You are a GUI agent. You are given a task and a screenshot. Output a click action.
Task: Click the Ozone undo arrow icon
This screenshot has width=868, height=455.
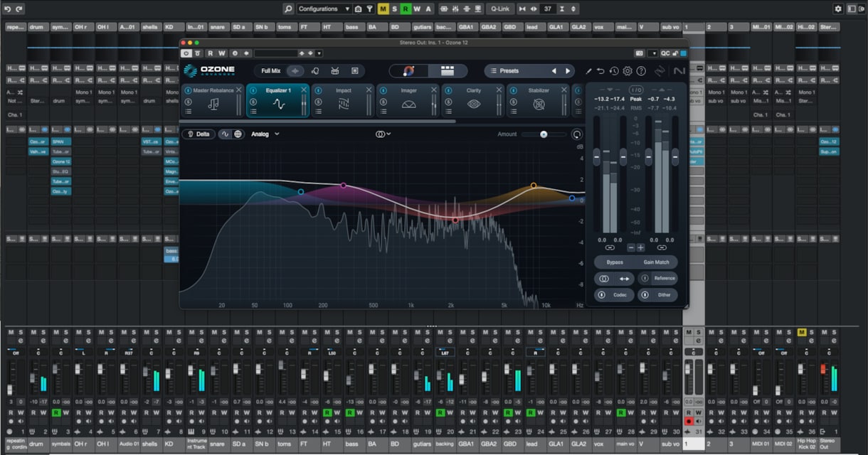coord(600,71)
